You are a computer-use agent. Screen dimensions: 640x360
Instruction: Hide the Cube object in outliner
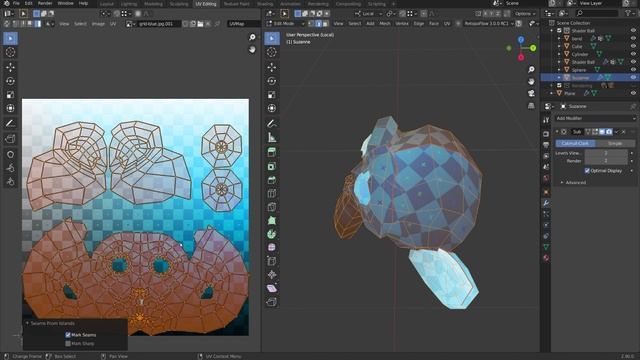[633, 47]
